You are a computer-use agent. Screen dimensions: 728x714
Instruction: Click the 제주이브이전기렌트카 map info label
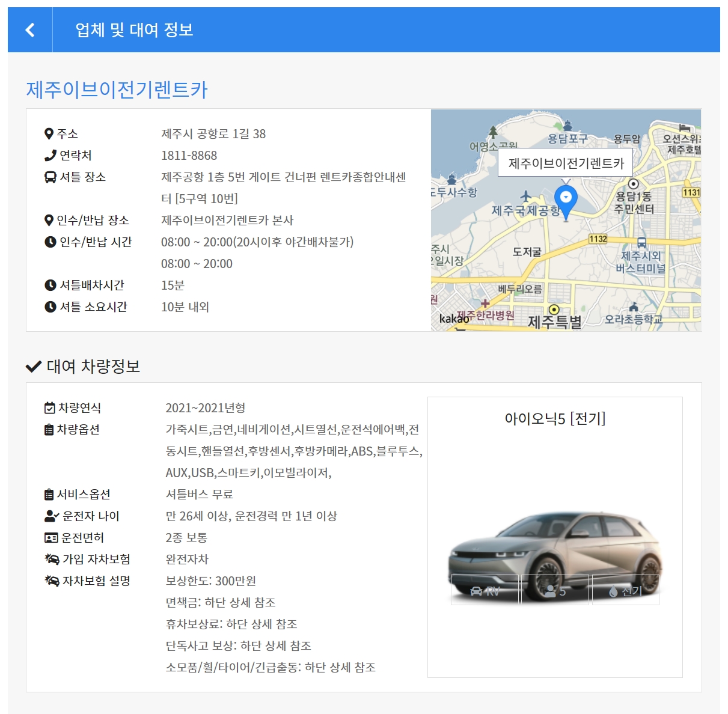567,163
